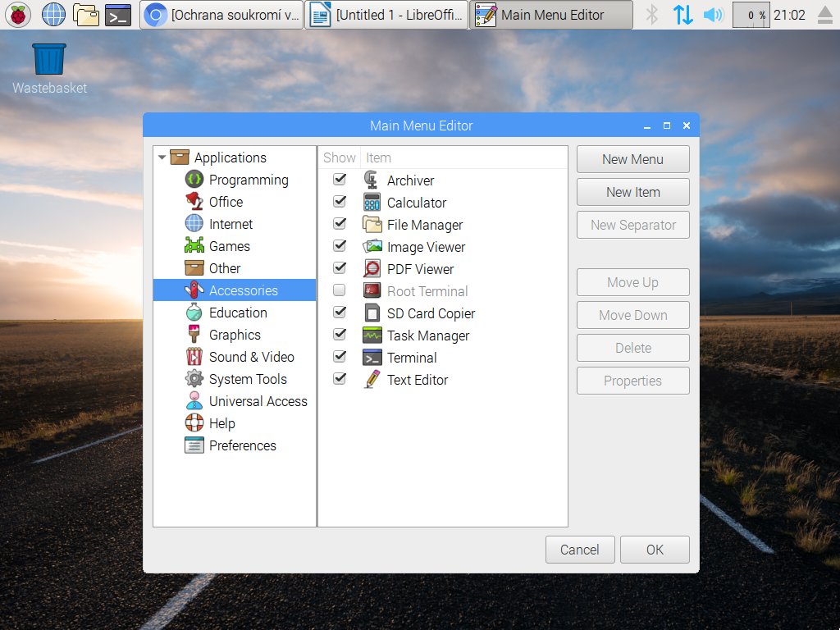Select the Text Editor pencil icon
This screenshot has height=630, width=840.
pos(371,379)
